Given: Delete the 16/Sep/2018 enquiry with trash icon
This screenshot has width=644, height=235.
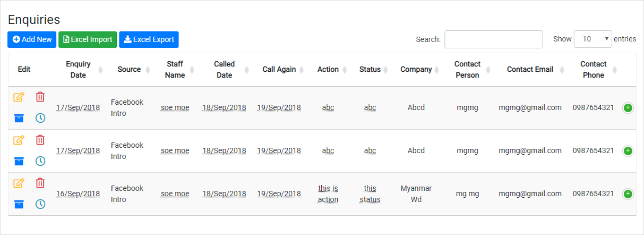Looking at the screenshot, I should pyautogui.click(x=40, y=183).
